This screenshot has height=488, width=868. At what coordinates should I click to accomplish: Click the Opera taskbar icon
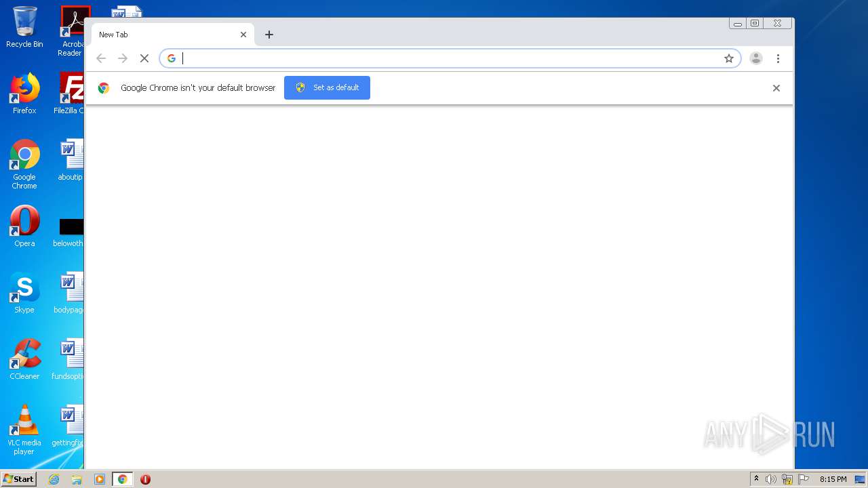(x=145, y=479)
